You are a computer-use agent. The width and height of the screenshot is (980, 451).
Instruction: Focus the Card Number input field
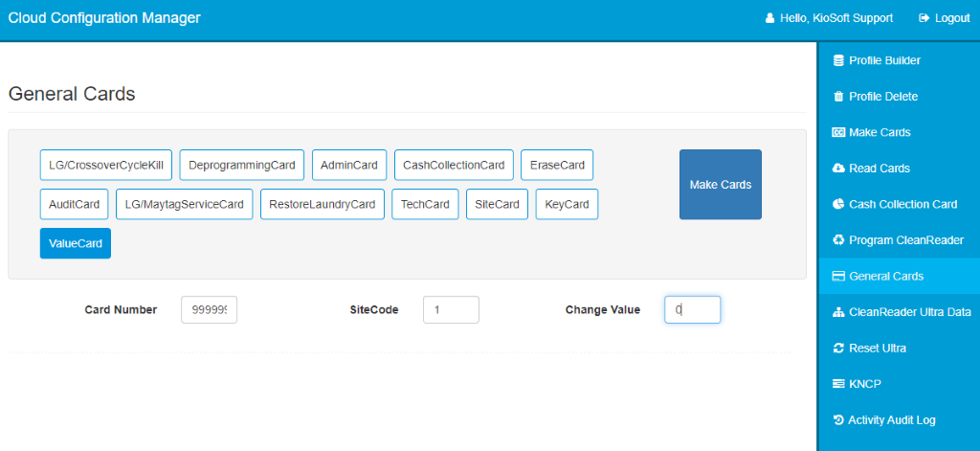pyautogui.click(x=209, y=309)
